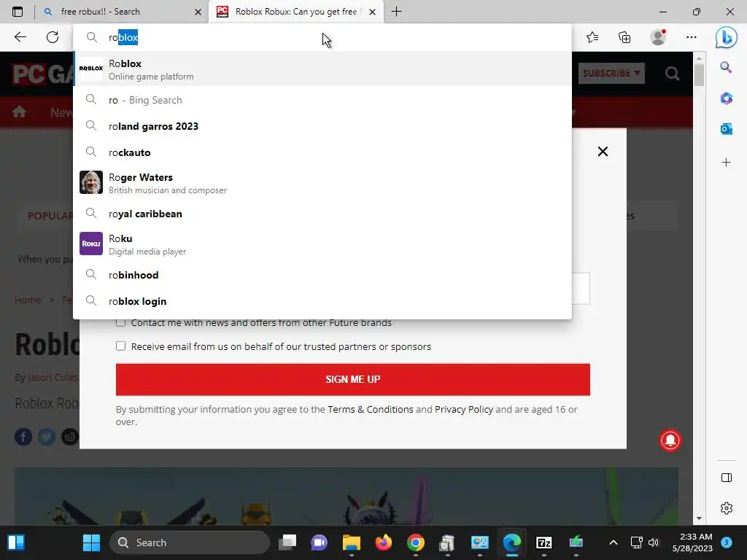This screenshot has height=560, width=747.
Task: Click the SIGN ME UP button
Action: (x=352, y=379)
